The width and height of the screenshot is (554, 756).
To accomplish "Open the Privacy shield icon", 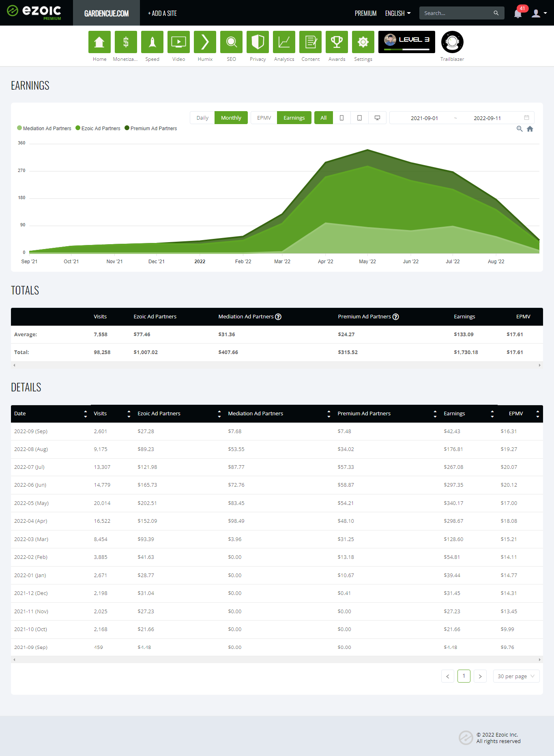I will [258, 42].
